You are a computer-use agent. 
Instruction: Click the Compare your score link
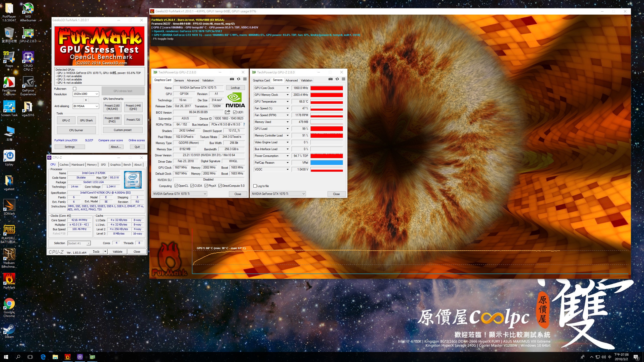(111, 140)
